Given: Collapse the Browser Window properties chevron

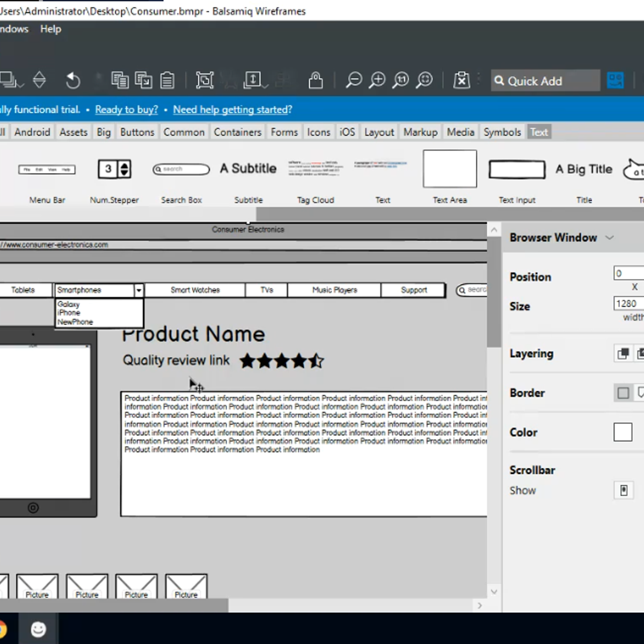Looking at the screenshot, I should (x=610, y=238).
